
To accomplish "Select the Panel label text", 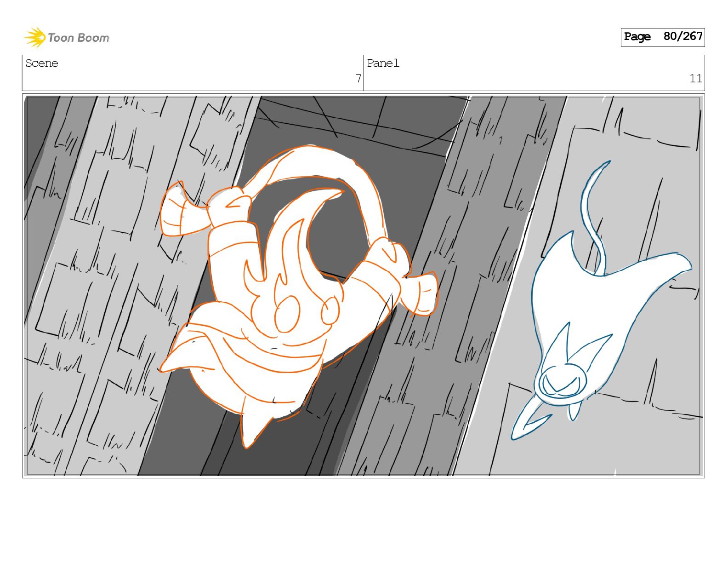I will click(383, 63).
